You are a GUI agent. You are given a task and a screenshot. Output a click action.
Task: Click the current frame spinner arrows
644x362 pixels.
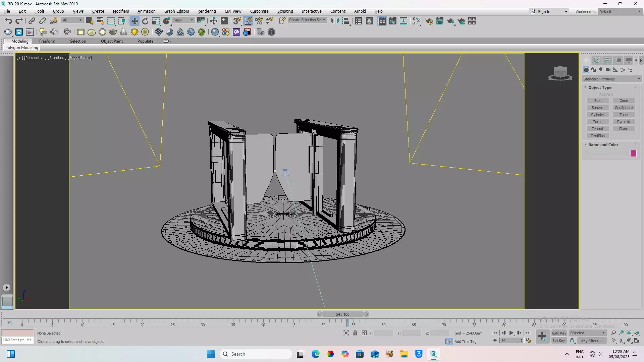click(521, 341)
